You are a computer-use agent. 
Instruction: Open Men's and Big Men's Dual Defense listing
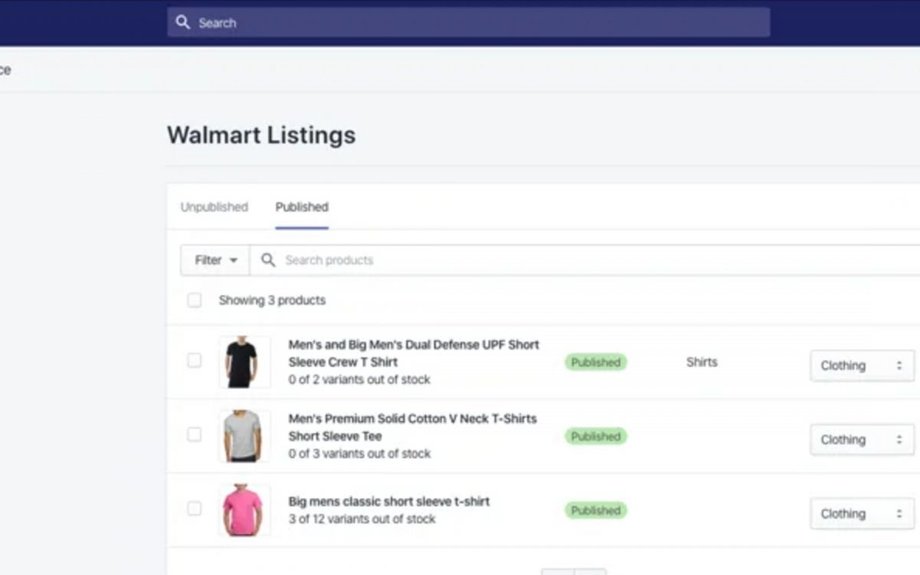tap(413, 353)
